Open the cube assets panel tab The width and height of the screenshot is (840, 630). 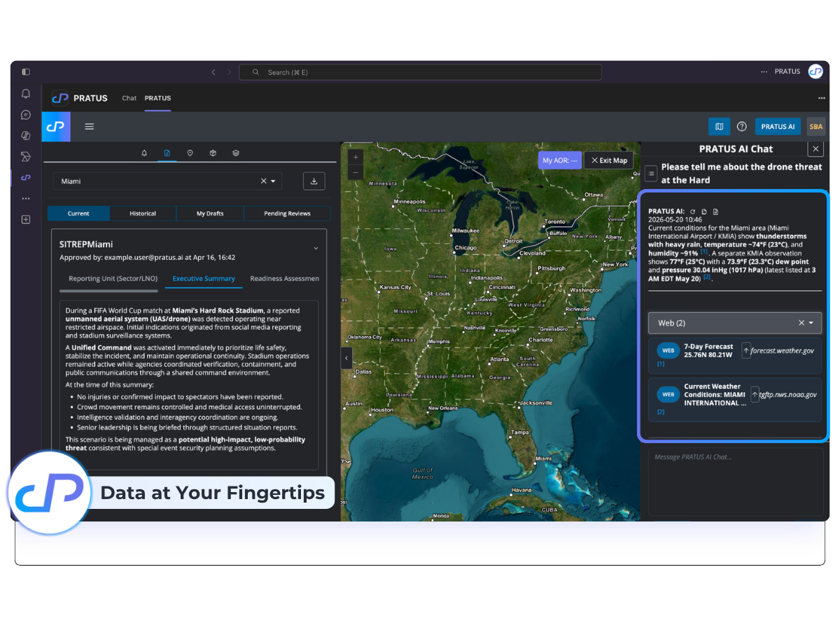(x=213, y=153)
